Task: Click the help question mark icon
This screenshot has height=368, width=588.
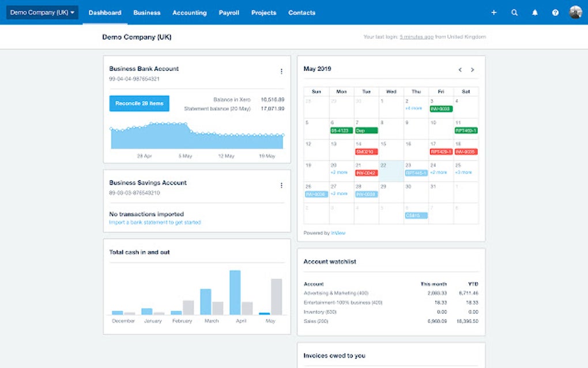Action: [x=555, y=12]
